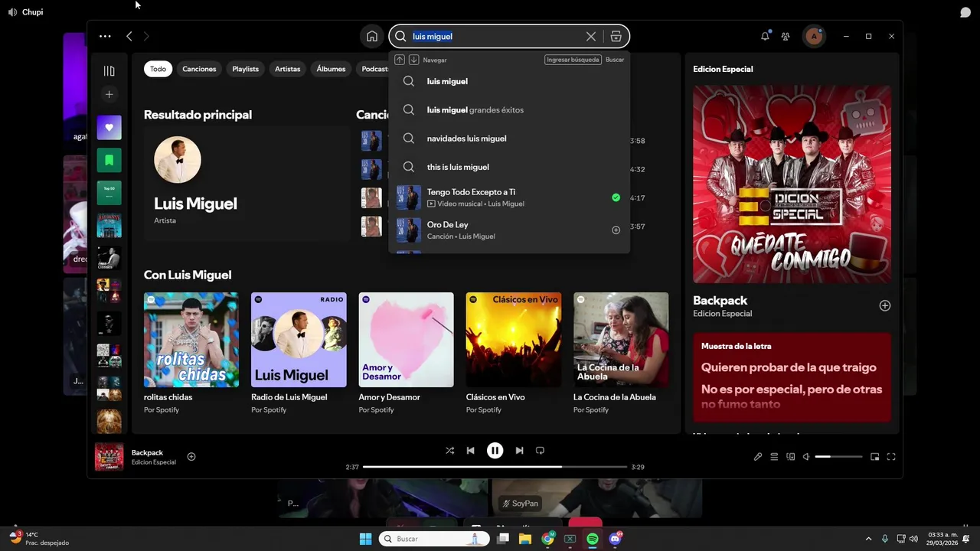Click the Buscar button in suggestions header
The image size is (980, 551).
[615, 60]
